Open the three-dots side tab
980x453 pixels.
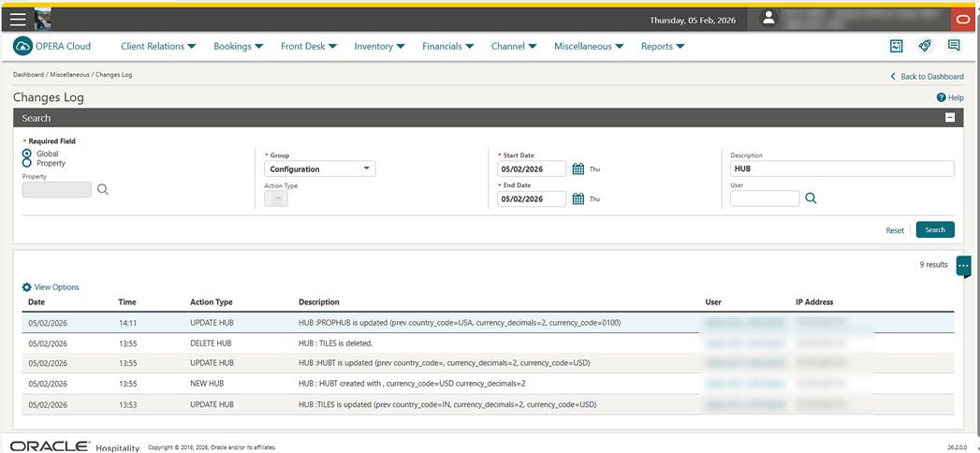[x=963, y=266]
